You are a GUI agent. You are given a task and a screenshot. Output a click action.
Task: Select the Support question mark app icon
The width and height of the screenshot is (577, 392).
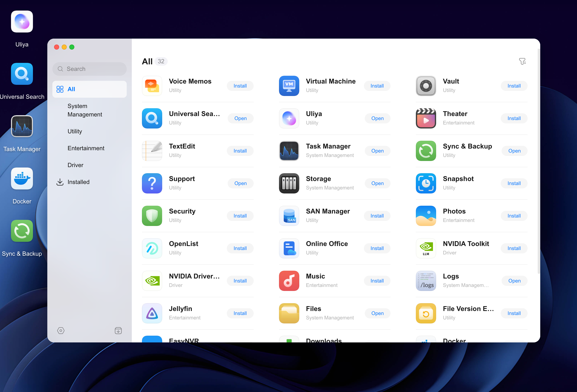[152, 183]
